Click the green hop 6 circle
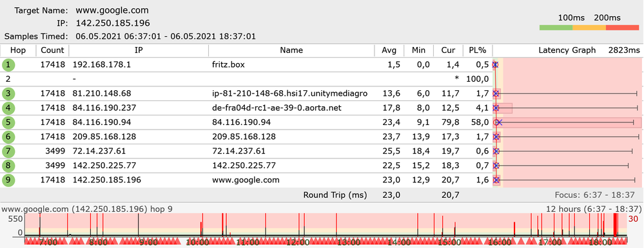The height and width of the screenshot is (248, 644). click(x=8, y=137)
